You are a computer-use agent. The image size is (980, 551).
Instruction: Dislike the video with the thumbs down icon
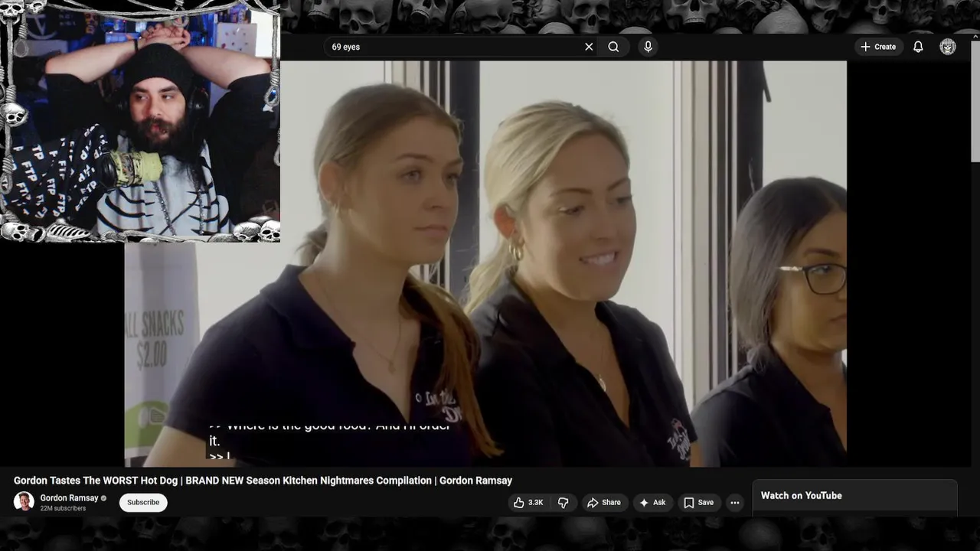[563, 503]
